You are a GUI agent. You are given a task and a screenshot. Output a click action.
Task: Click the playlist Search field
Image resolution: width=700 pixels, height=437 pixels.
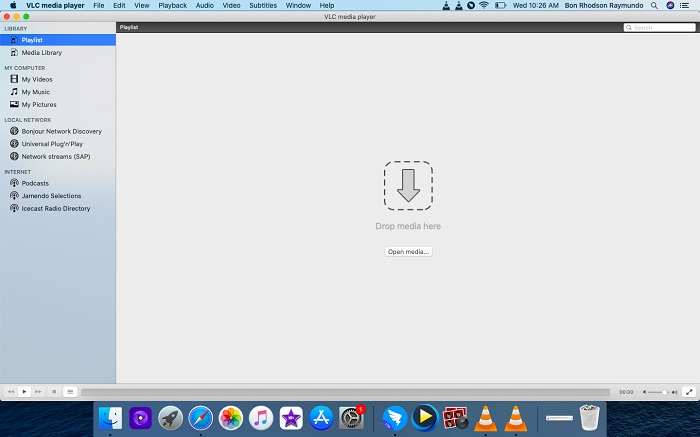point(659,27)
